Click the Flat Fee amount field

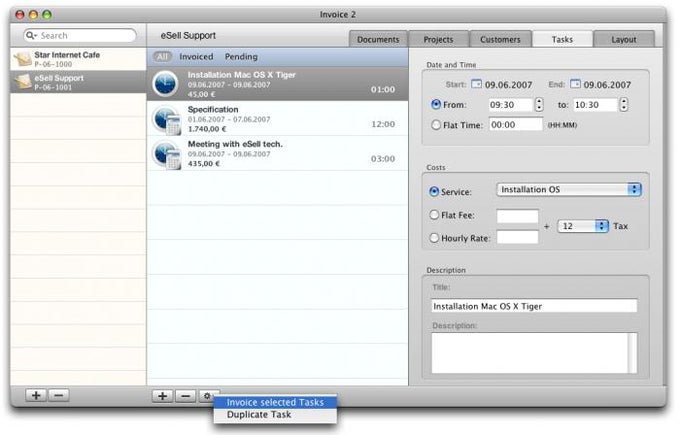(x=517, y=216)
